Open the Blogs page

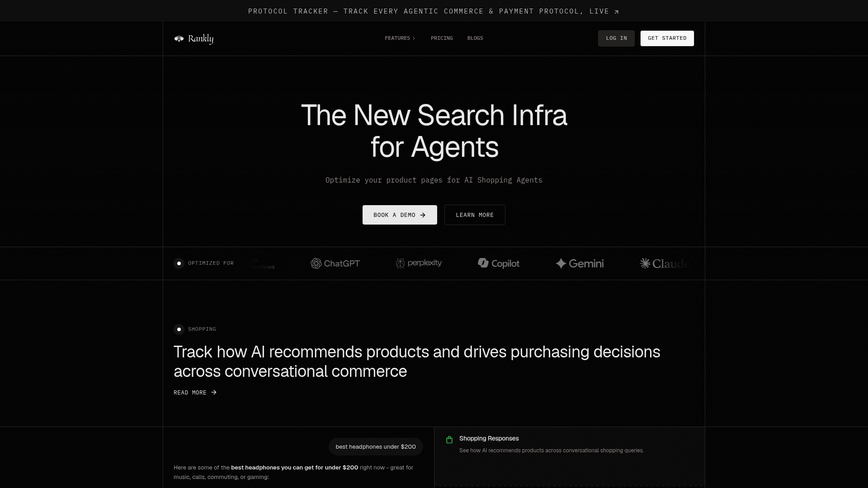475,38
